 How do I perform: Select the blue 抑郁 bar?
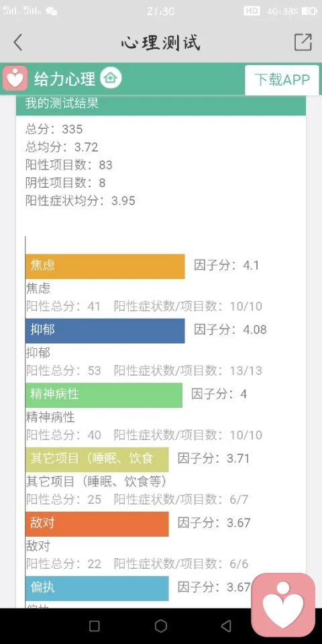click(x=105, y=331)
